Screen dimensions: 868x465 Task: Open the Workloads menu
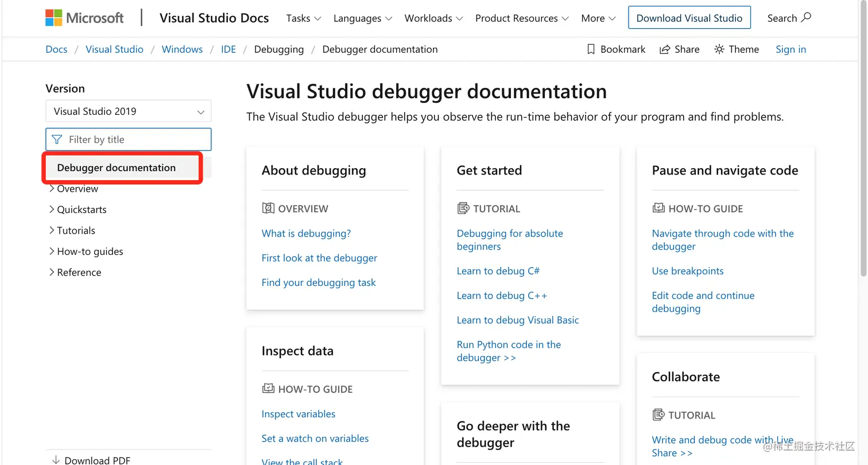pos(434,18)
